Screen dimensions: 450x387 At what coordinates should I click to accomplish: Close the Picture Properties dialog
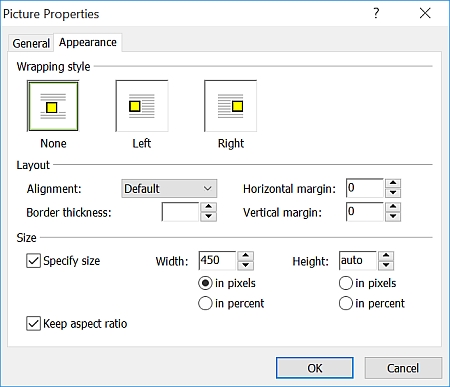[425, 13]
